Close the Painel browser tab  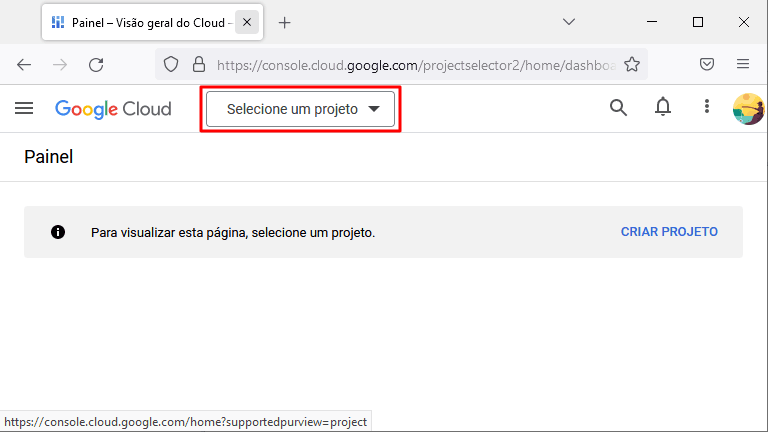[247, 23]
